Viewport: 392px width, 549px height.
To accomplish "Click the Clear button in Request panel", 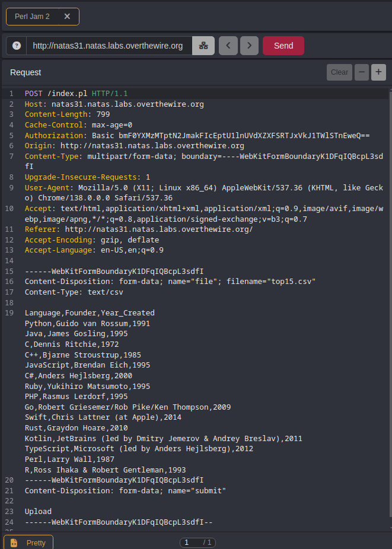I will point(339,72).
